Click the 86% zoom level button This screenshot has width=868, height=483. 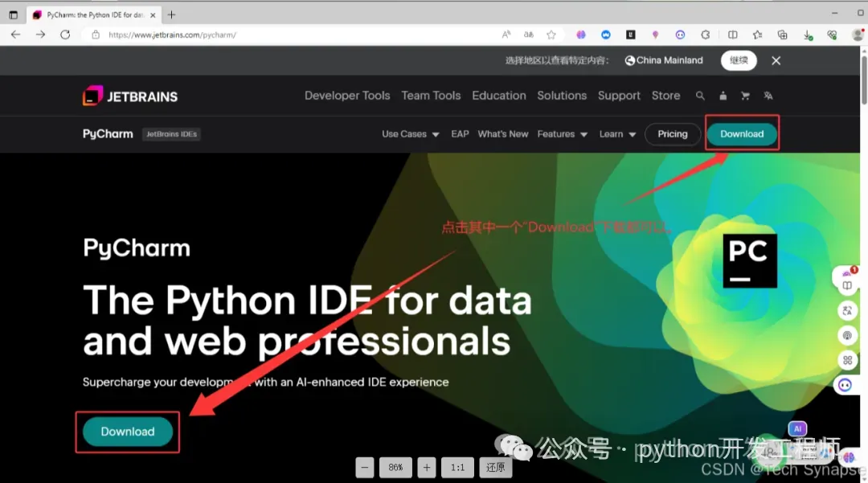pyautogui.click(x=395, y=468)
